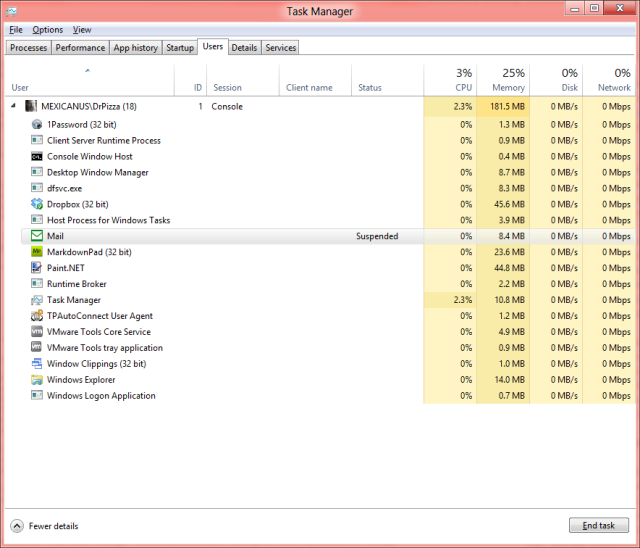Switch to the Startup tab

point(180,48)
